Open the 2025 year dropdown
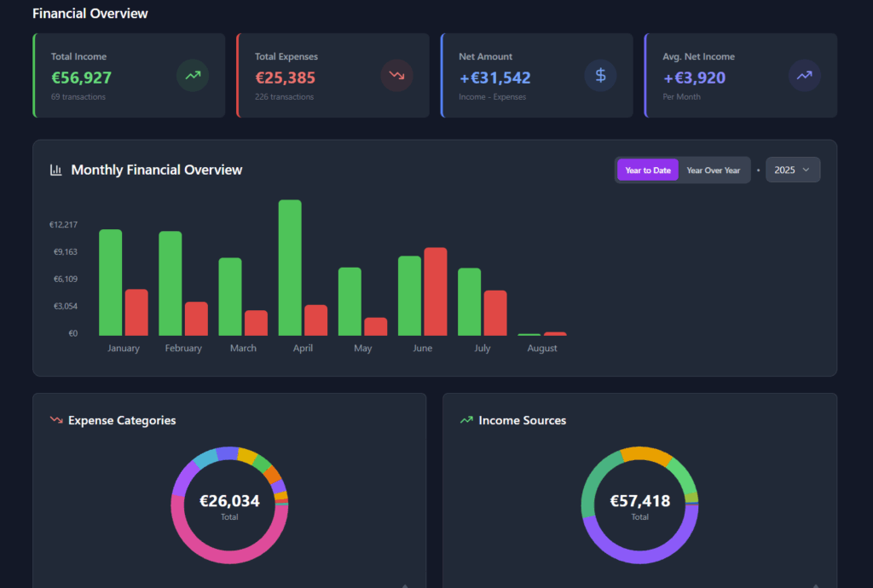Viewport: 873px width, 588px height. click(x=792, y=170)
